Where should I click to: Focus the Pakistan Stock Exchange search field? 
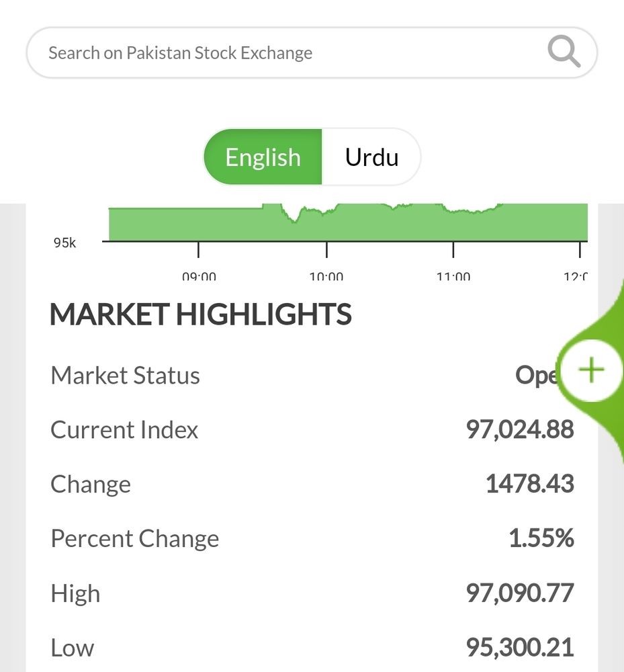tap(312, 52)
